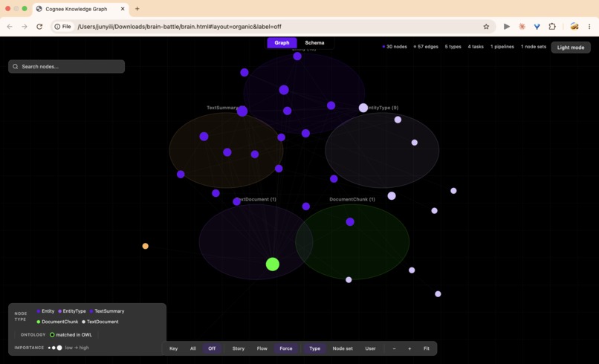Click the TextDocument legend entry
Viewport: 599px width, 364px height.
[x=100, y=322]
